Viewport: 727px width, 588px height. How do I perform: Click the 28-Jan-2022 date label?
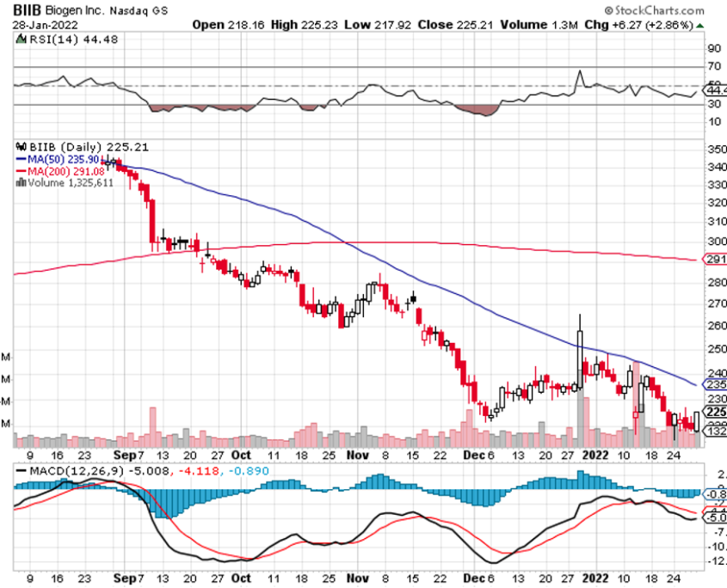[45, 25]
